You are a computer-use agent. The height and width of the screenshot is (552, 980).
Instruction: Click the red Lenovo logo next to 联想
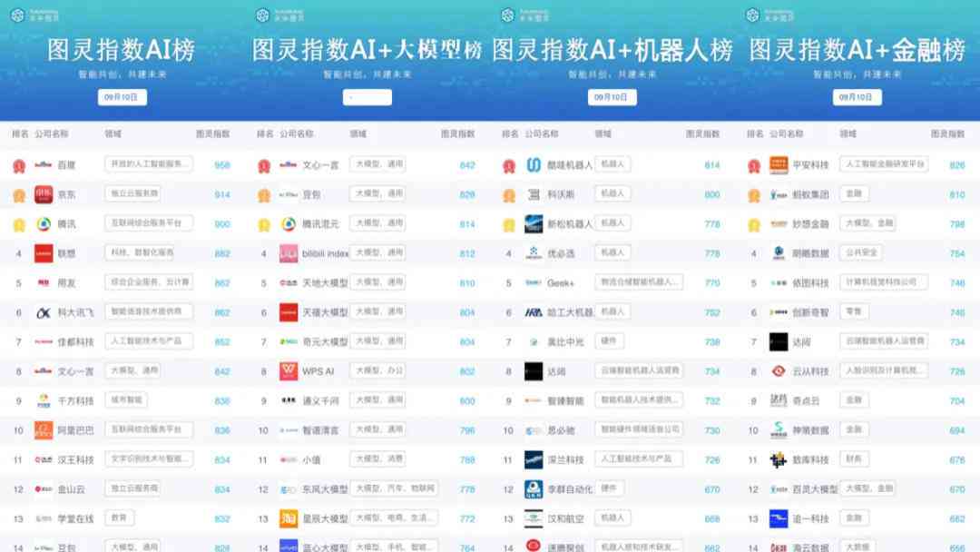click(x=44, y=253)
